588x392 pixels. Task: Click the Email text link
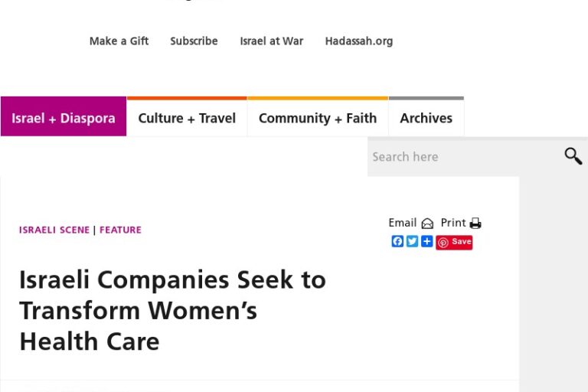coord(402,223)
